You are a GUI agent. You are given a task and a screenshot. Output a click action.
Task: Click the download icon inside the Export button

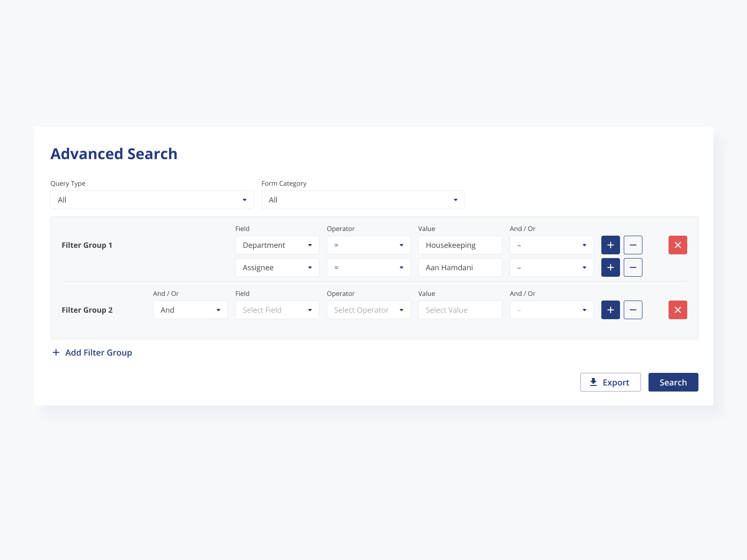coord(593,382)
